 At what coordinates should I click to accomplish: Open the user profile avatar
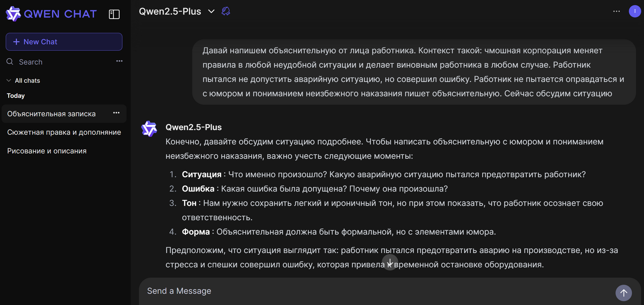coord(635,11)
